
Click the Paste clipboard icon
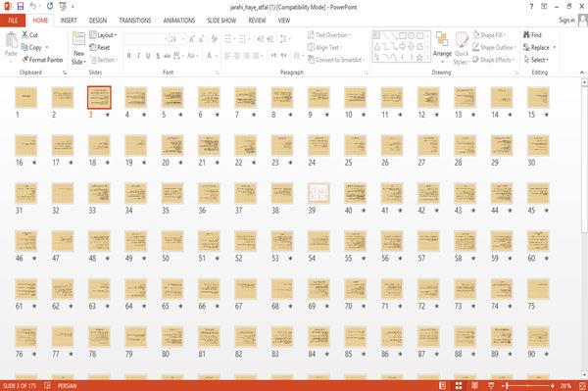pyautogui.click(x=11, y=40)
